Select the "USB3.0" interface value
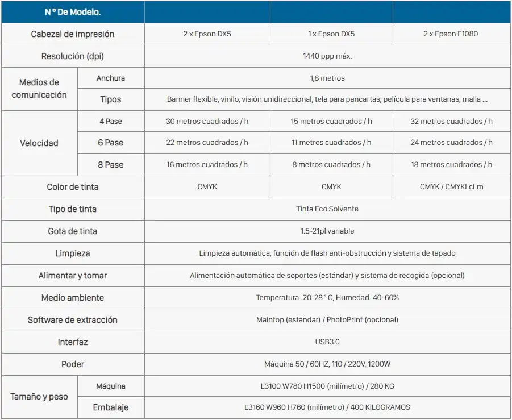The width and height of the screenshot is (512, 420). pyautogui.click(x=327, y=342)
